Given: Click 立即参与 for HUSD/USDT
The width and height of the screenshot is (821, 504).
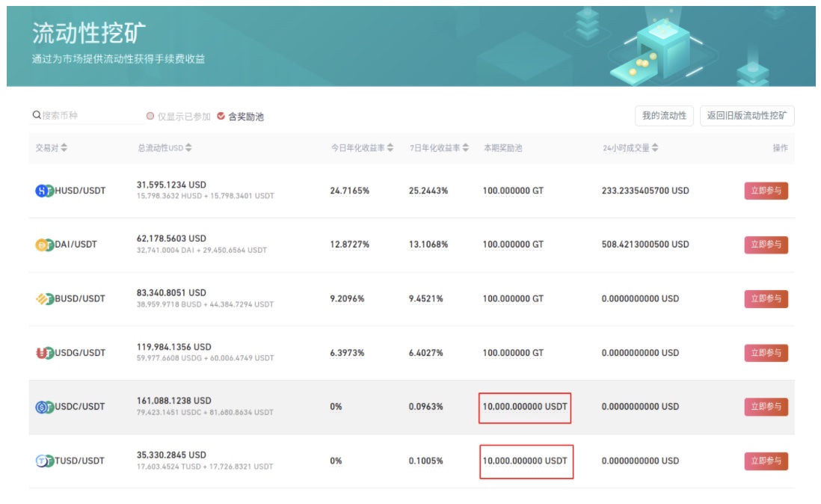Looking at the screenshot, I should [x=766, y=191].
